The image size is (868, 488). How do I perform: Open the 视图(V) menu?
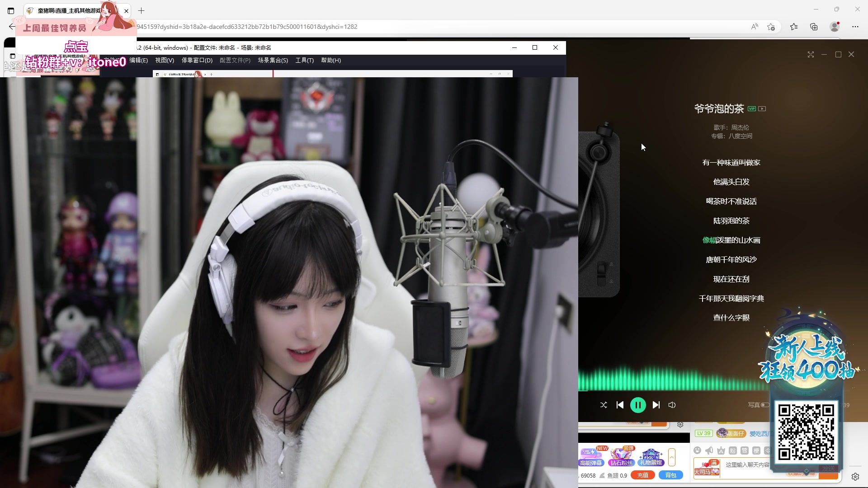165,60
